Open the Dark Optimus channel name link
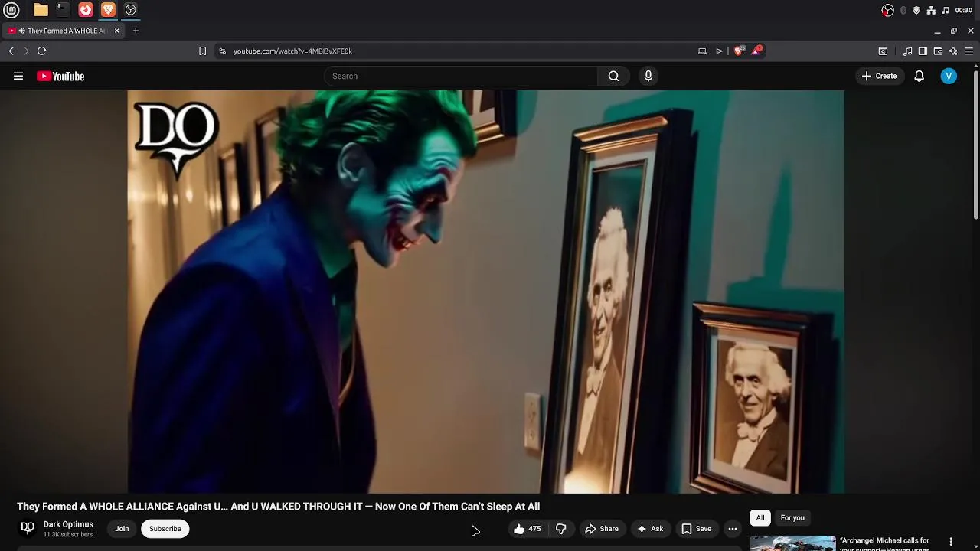 tap(68, 524)
